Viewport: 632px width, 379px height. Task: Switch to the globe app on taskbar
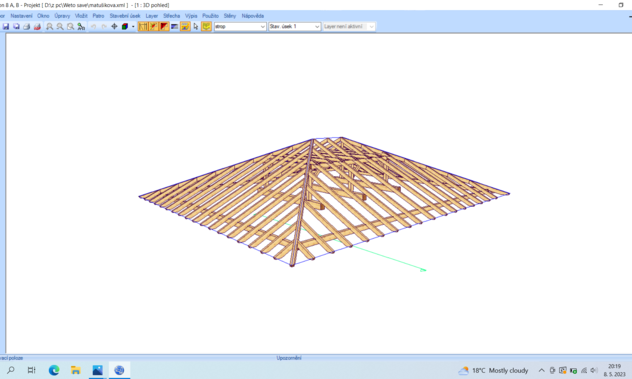tap(119, 370)
